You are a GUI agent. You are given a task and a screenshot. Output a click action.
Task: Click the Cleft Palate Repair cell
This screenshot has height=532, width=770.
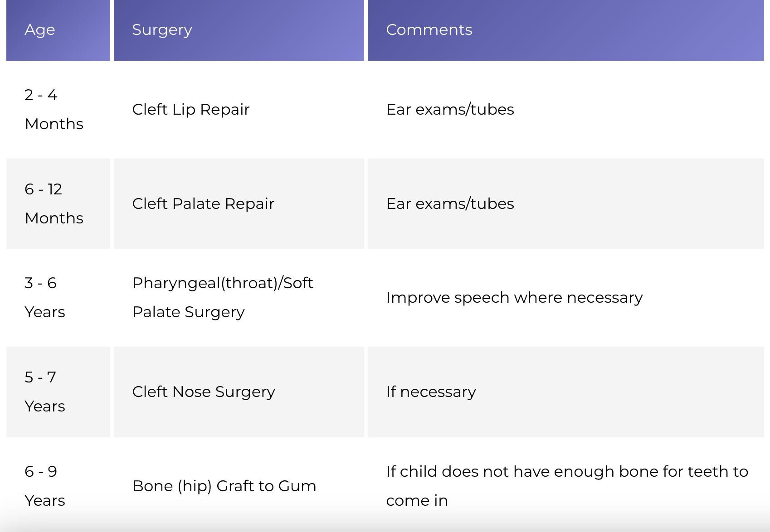(239, 203)
